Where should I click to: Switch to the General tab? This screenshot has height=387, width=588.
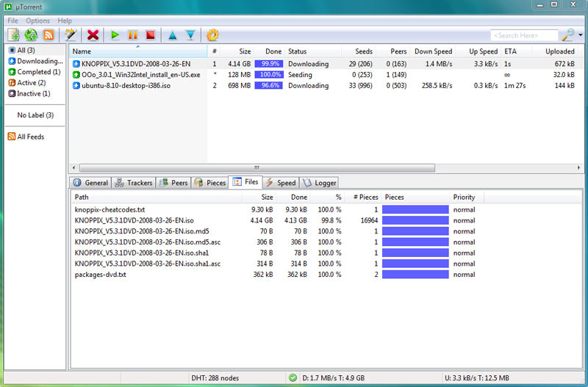[x=90, y=183]
